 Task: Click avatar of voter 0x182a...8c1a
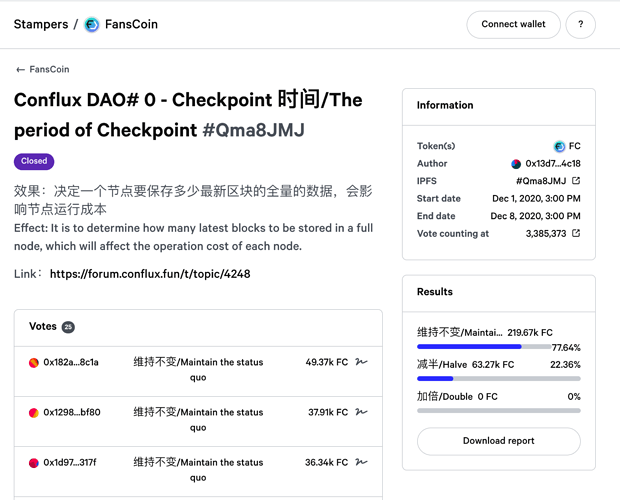(x=34, y=362)
